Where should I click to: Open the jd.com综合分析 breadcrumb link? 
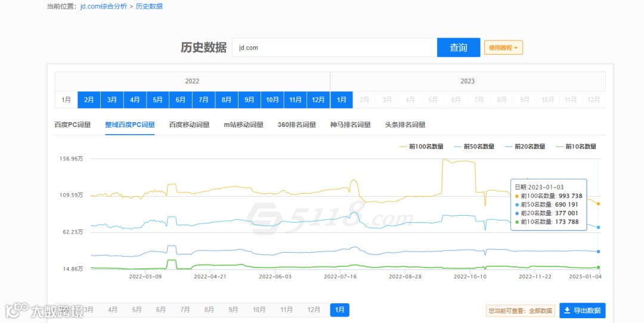coord(104,7)
